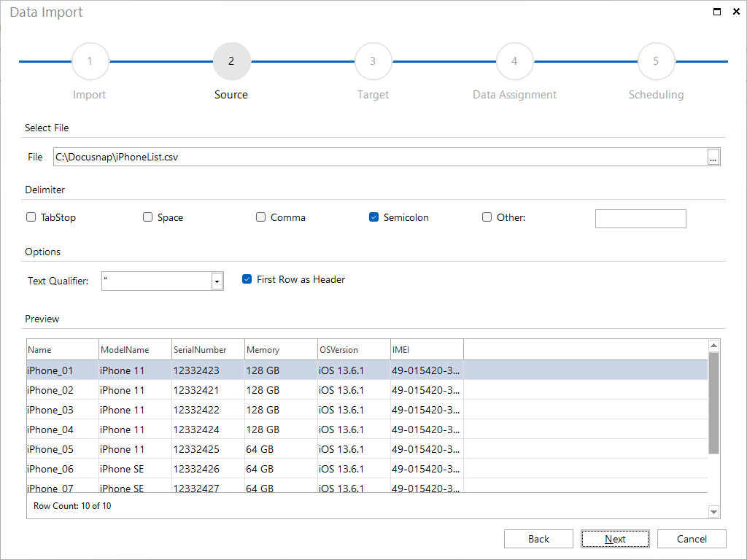Image resolution: width=747 pixels, height=560 pixels.
Task: Select the iPhone_04 row
Action: [367, 429]
